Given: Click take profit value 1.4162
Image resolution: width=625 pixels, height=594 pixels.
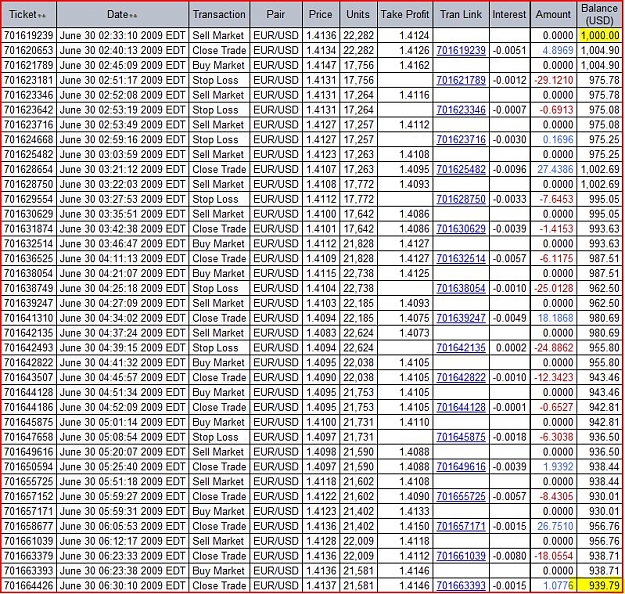Looking at the screenshot, I should (414, 65).
